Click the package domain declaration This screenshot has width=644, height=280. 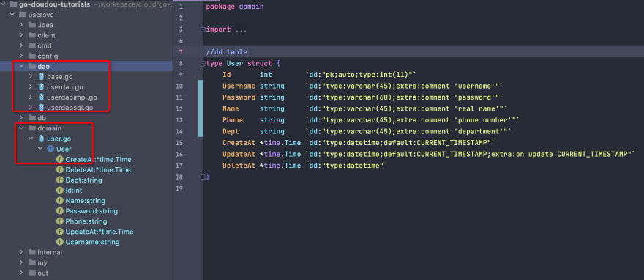pos(234,7)
